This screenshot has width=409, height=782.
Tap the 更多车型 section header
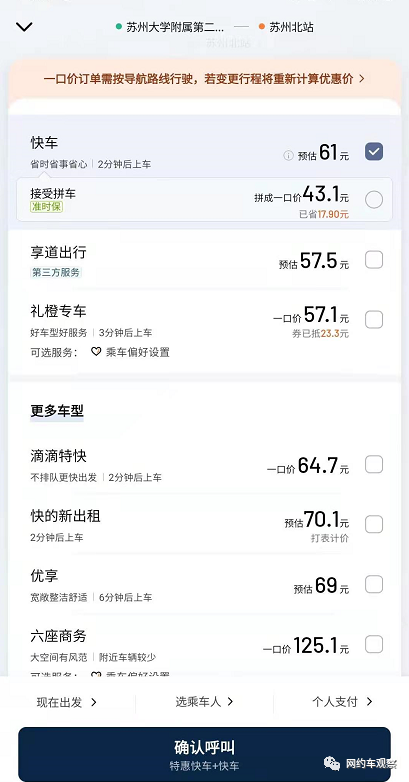(x=57, y=411)
